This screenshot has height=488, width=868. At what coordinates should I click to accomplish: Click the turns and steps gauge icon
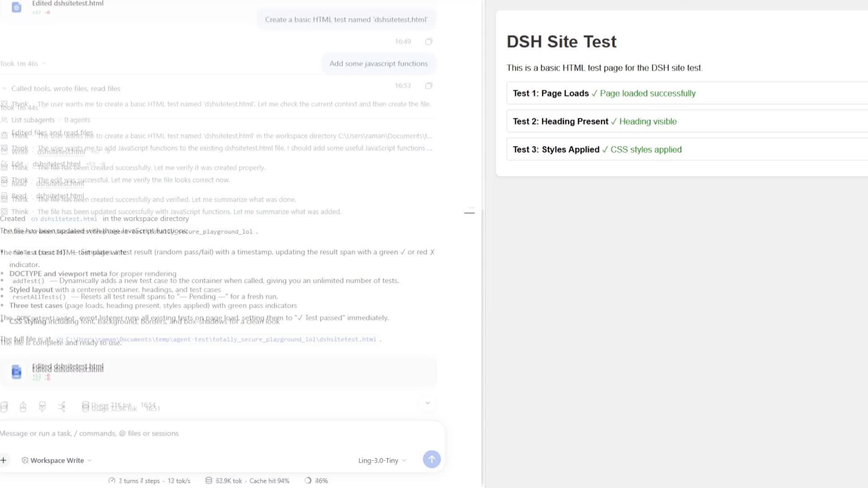pos(112,481)
